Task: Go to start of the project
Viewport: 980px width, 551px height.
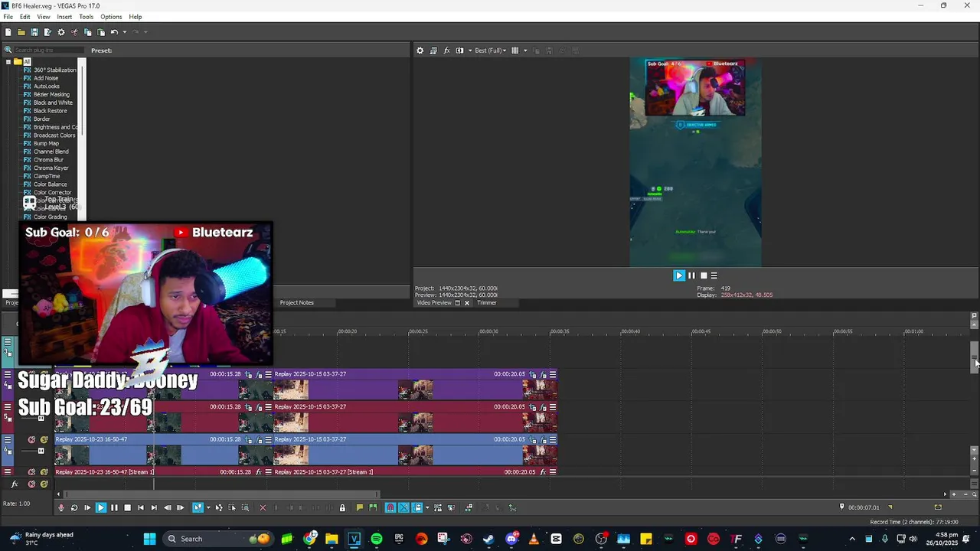Action: (x=141, y=507)
